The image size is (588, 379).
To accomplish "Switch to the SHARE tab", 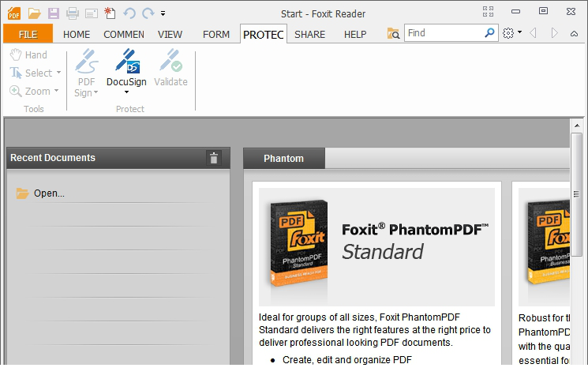I will coord(309,35).
